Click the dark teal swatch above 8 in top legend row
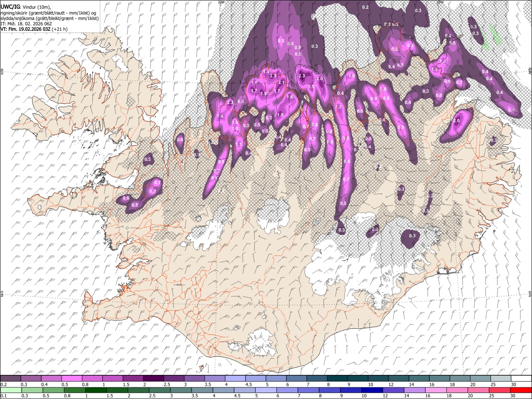 (x=337, y=379)
